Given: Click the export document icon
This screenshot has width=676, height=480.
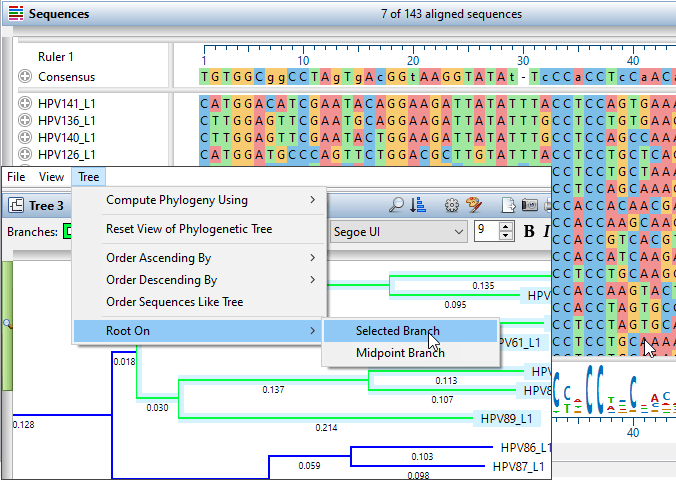Looking at the screenshot, I should tap(508, 205).
